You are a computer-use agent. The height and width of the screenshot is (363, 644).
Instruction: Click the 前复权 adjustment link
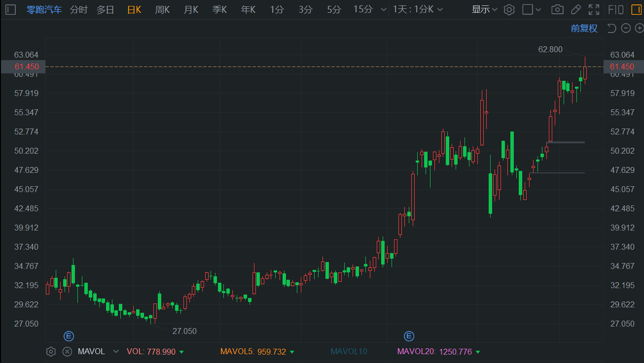[584, 28]
